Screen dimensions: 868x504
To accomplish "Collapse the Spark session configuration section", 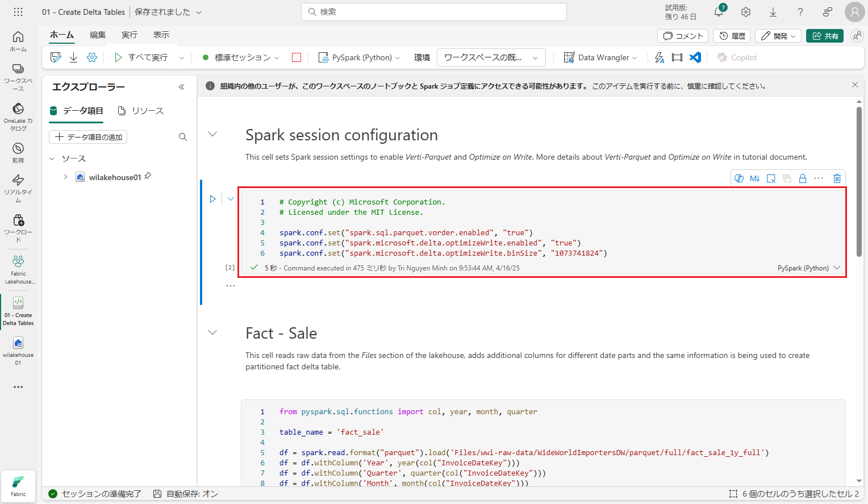I will tap(212, 135).
